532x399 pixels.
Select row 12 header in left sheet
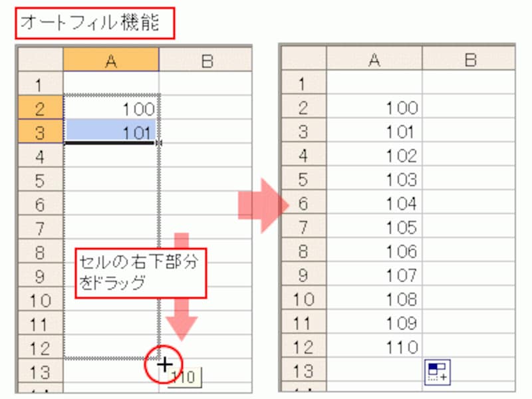41,347
